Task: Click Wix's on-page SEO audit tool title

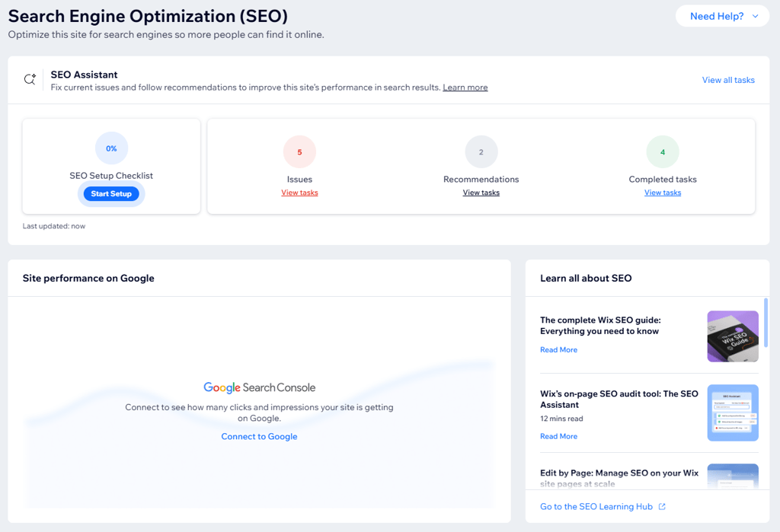Action: [619, 400]
